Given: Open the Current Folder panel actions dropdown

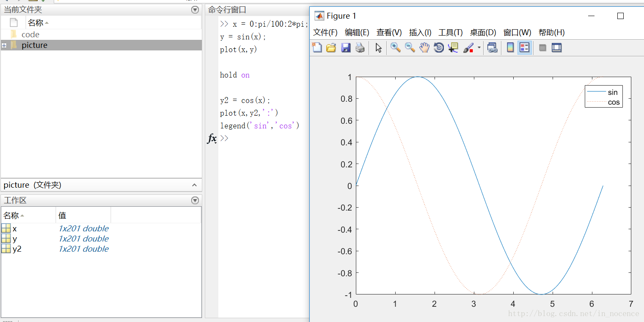Looking at the screenshot, I should click(195, 10).
